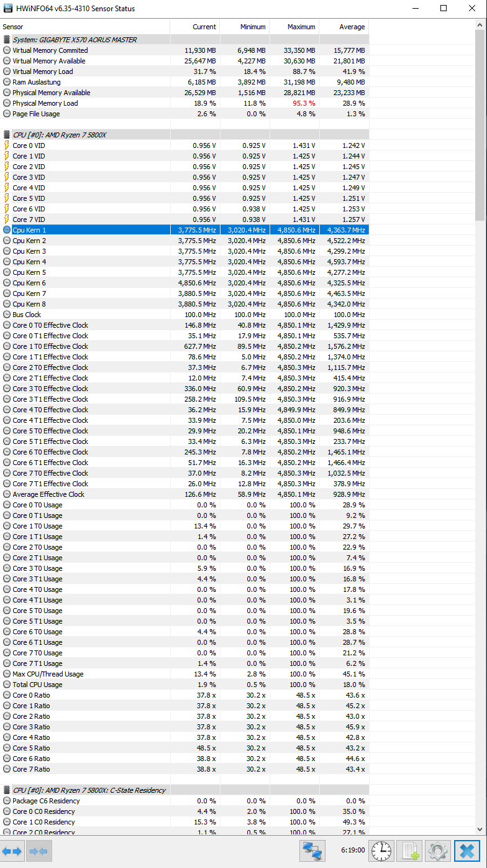Click the 6:19:00 elapsed time display
Image resolution: width=487 pixels, height=868 pixels.
[x=352, y=849]
